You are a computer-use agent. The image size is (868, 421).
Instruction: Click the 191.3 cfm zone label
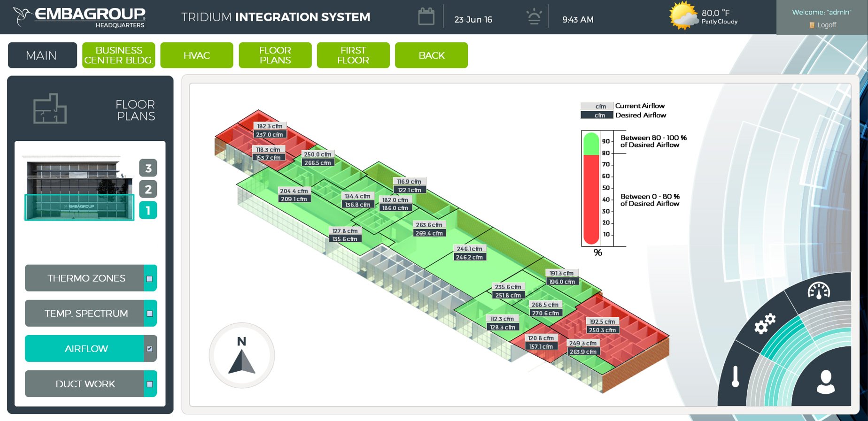(x=562, y=273)
